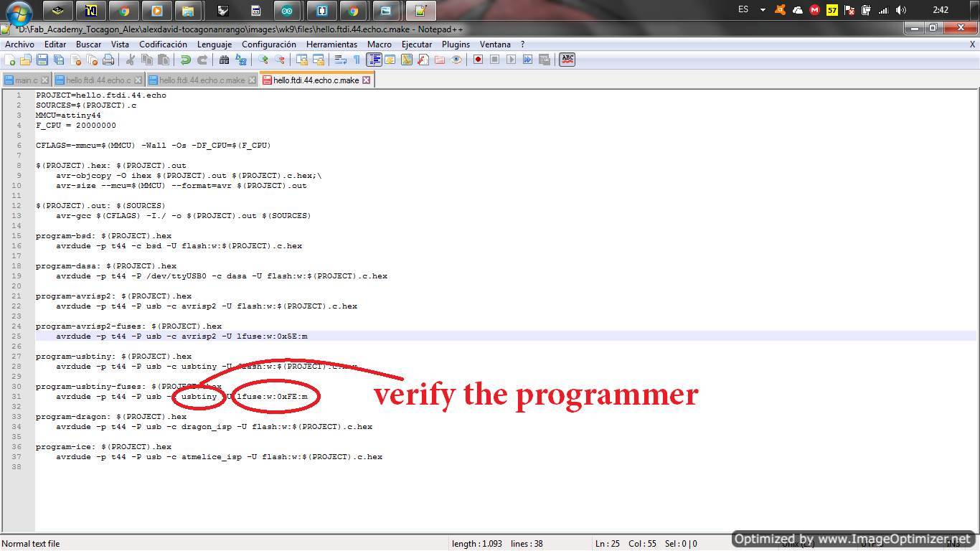Start macro recording with red dot icon

(x=478, y=60)
